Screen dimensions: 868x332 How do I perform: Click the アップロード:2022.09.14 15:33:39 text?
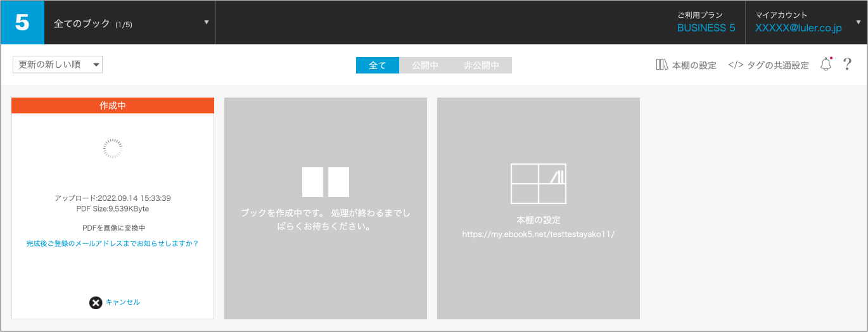(x=113, y=198)
